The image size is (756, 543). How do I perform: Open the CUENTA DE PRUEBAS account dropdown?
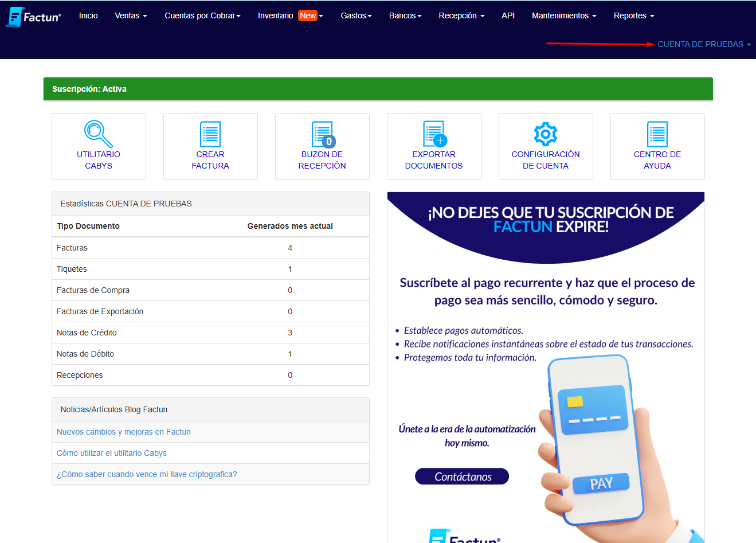coord(704,44)
